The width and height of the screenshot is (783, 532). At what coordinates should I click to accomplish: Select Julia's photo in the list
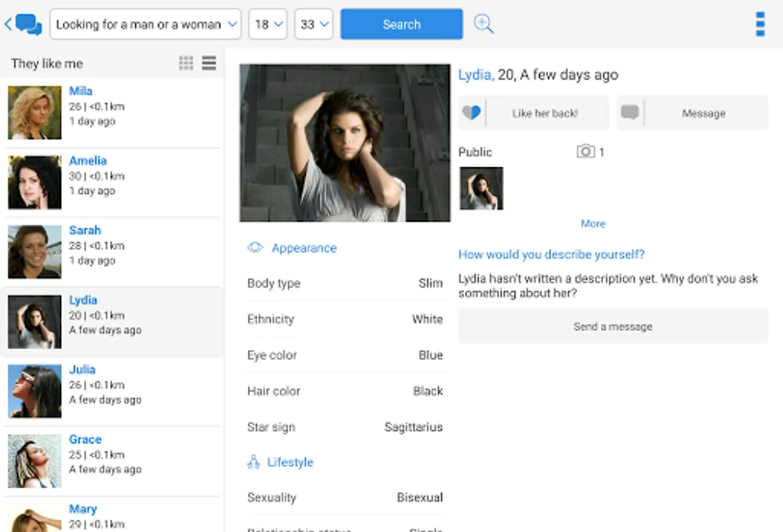click(x=34, y=391)
